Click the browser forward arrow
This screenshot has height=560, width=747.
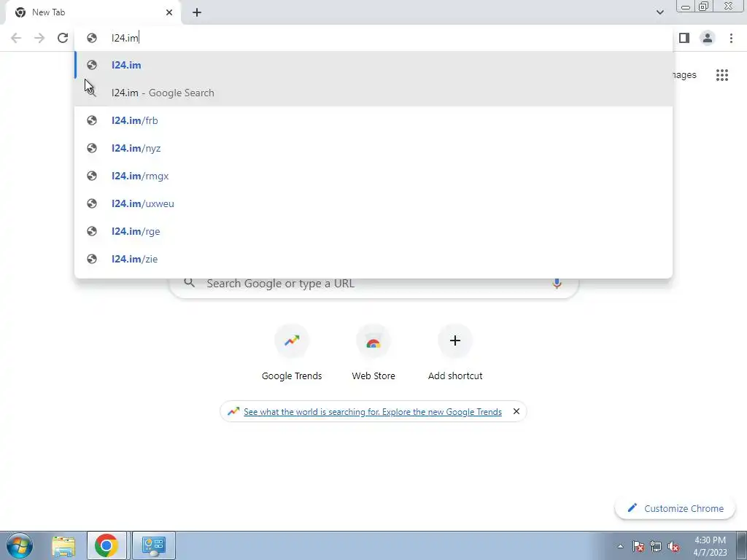pyautogui.click(x=39, y=38)
